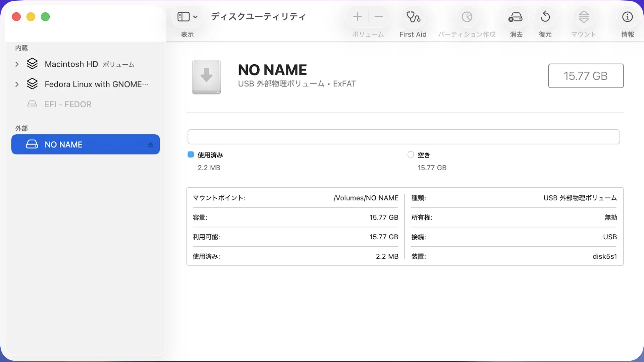Select Macintosh HD in the sidebar
The height and width of the screenshot is (362, 644).
[71, 64]
